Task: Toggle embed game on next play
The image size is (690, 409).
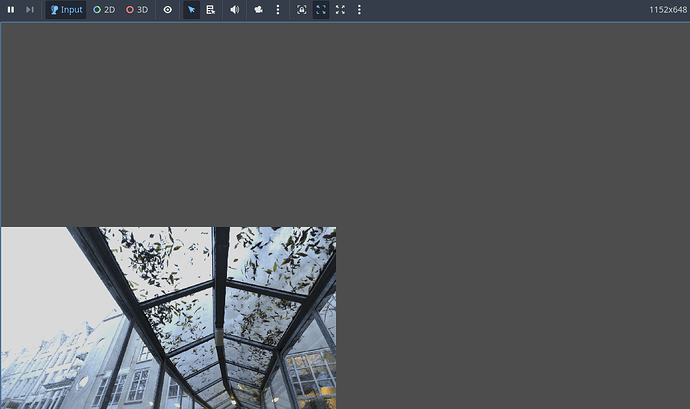Action: click(302, 10)
